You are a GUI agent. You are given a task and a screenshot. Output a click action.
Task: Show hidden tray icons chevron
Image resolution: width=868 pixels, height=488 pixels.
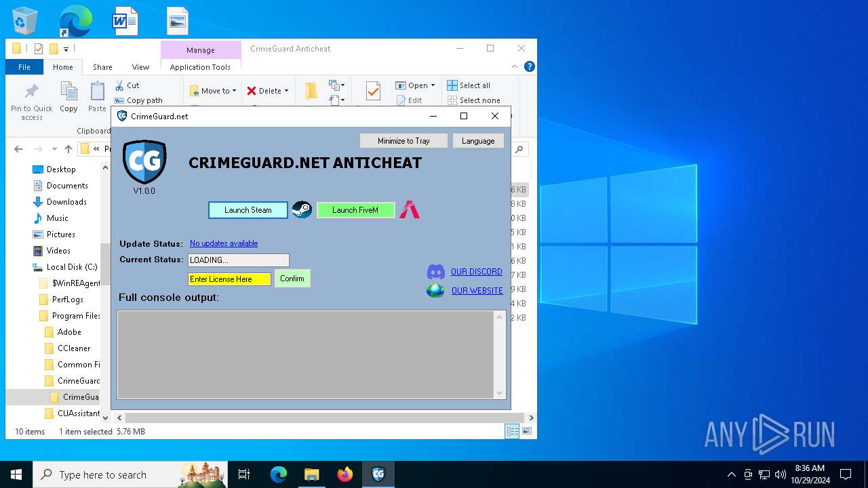pyautogui.click(x=731, y=474)
